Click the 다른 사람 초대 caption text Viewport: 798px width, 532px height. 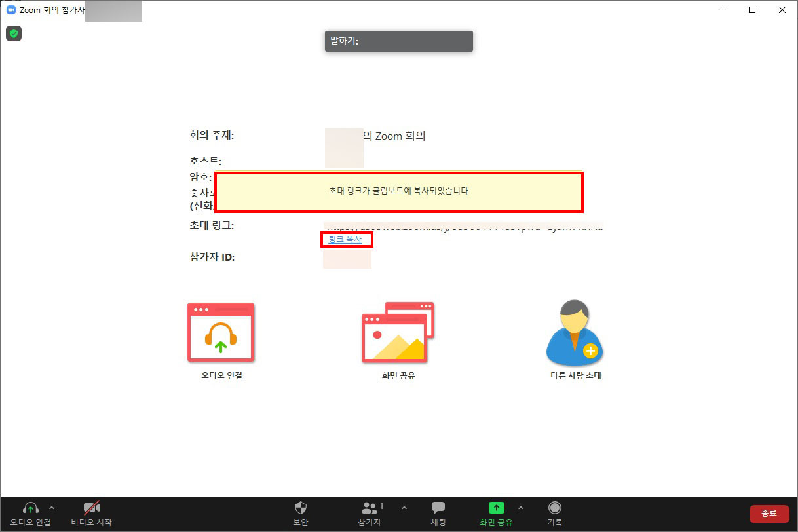[x=576, y=376]
